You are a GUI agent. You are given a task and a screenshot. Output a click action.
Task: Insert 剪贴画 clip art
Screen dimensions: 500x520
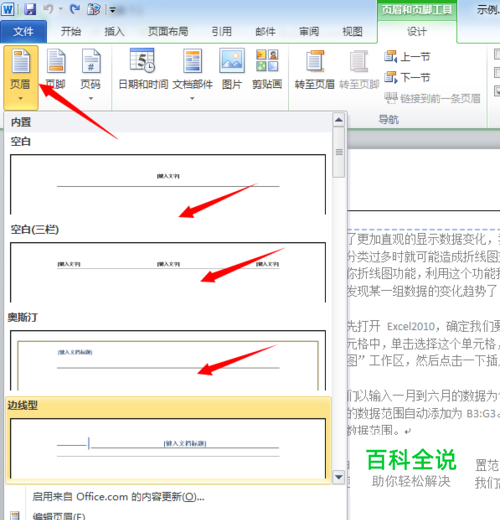(267, 70)
